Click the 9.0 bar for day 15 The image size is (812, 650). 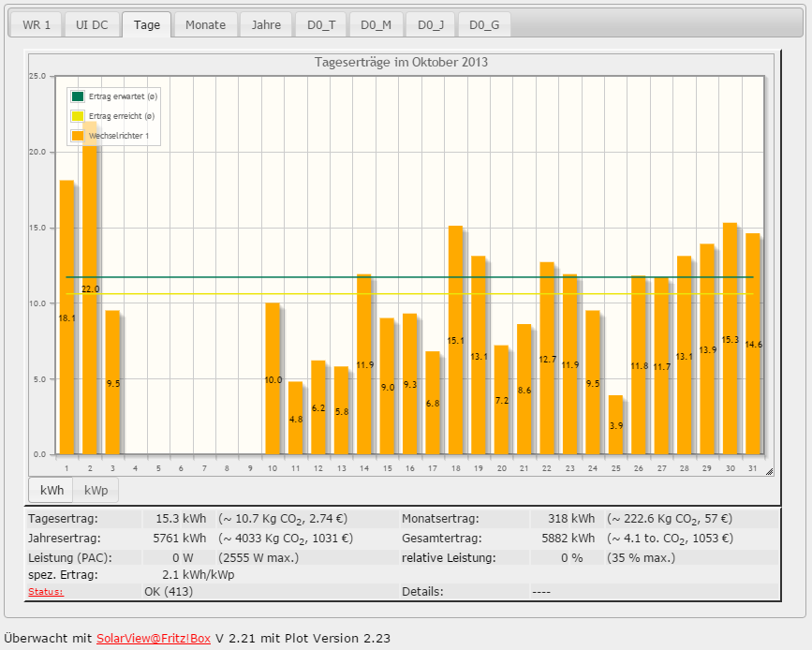[x=388, y=387]
